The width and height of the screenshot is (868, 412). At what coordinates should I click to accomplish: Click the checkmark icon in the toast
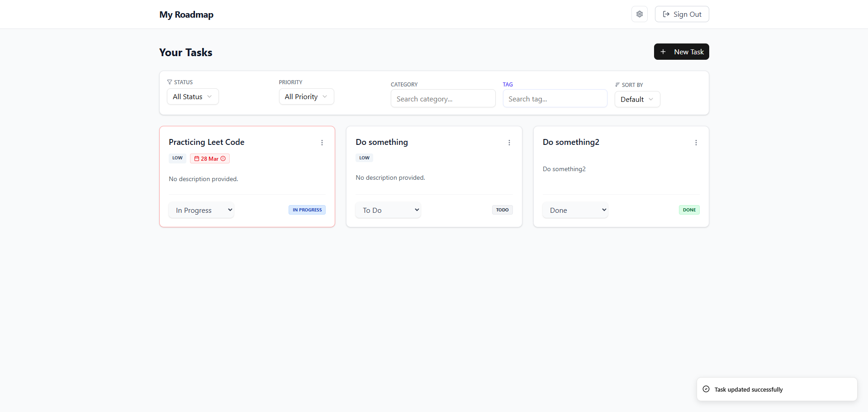click(706, 389)
